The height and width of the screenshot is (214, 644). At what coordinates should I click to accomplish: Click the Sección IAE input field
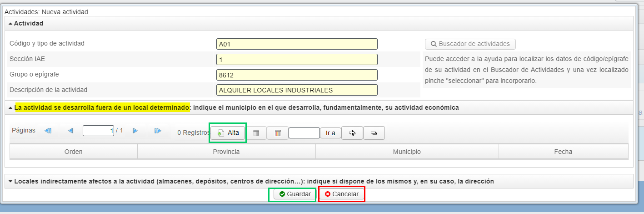pyautogui.click(x=297, y=60)
